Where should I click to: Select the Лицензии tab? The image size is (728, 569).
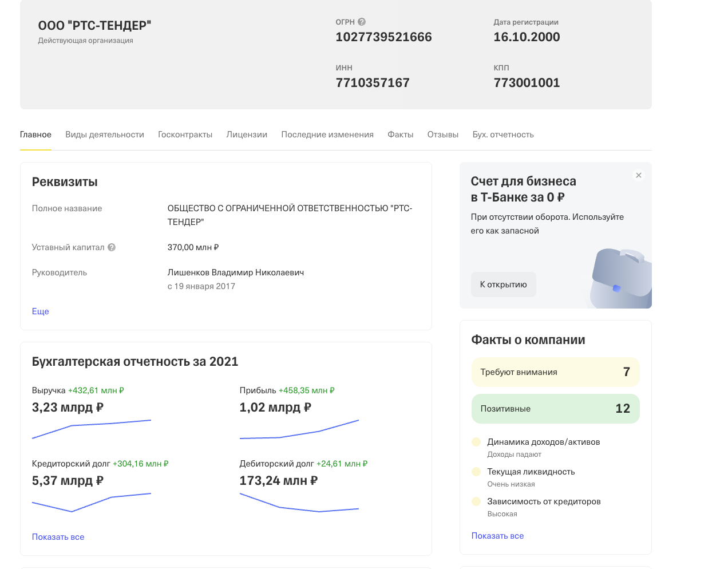tap(247, 135)
